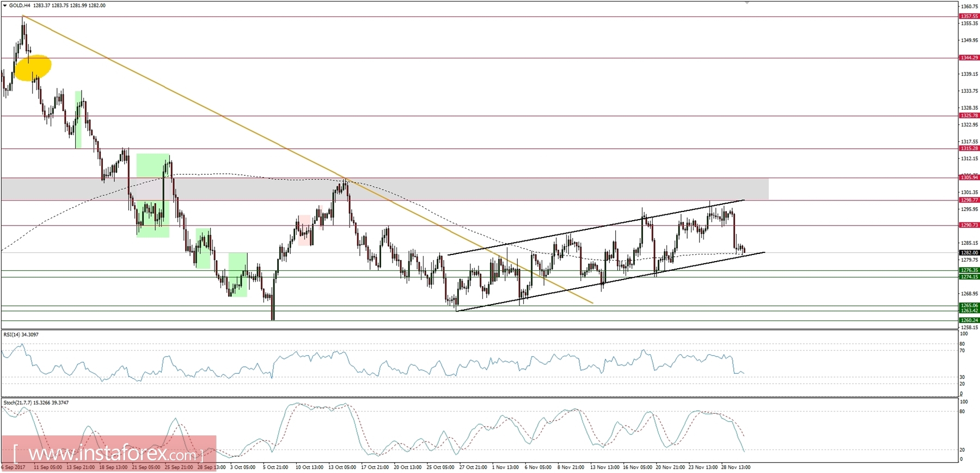Click the chart shift triangle marker at top
The height and width of the screenshot is (473, 980).
point(747,3)
